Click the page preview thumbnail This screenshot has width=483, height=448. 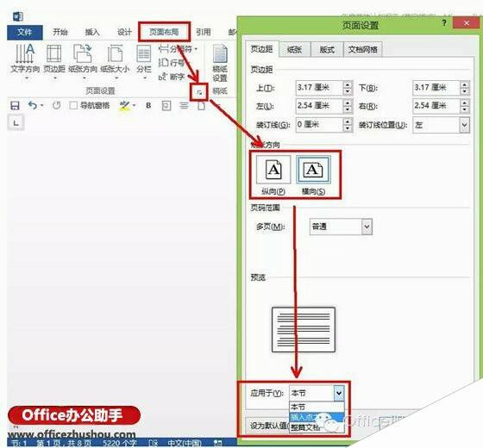coord(304,329)
